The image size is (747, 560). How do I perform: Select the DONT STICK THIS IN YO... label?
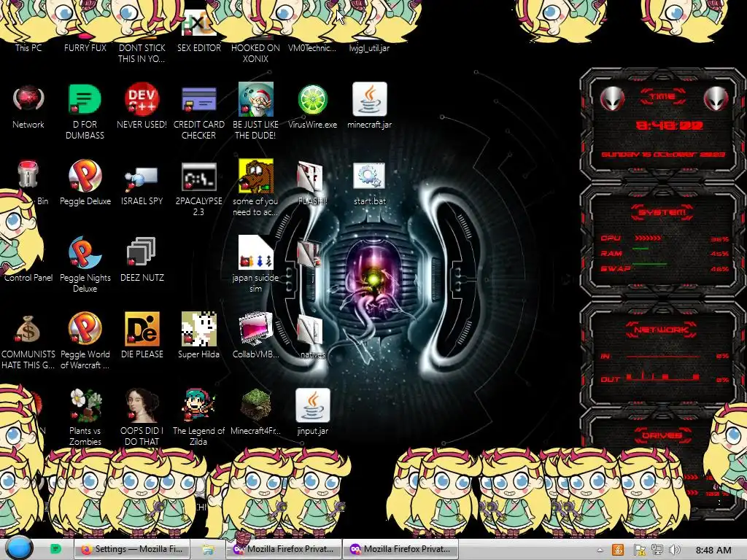[x=142, y=53]
